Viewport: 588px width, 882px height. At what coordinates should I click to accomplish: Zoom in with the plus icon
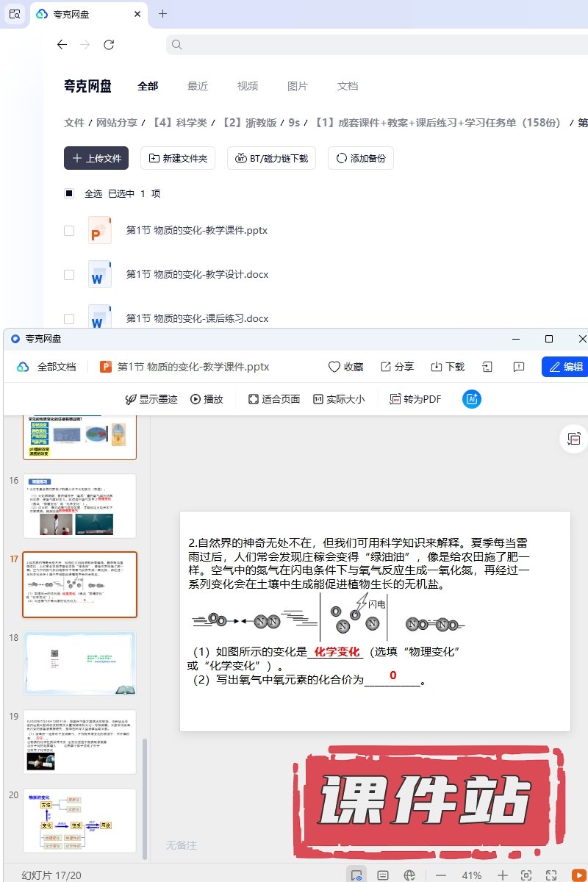(503, 875)
